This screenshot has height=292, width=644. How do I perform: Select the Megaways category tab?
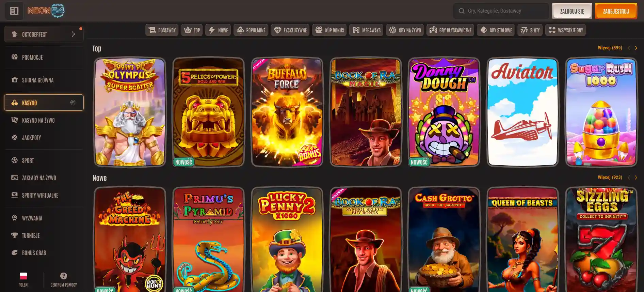367,30
